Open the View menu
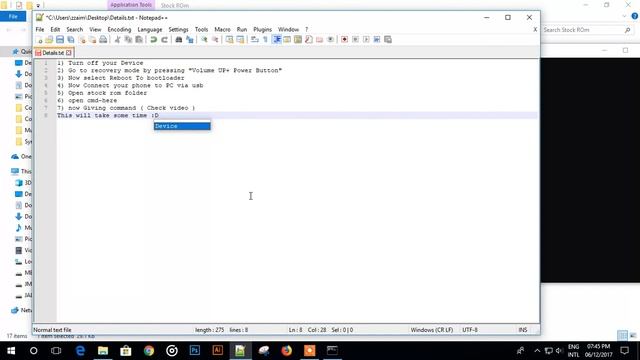 tap(95, 29)
